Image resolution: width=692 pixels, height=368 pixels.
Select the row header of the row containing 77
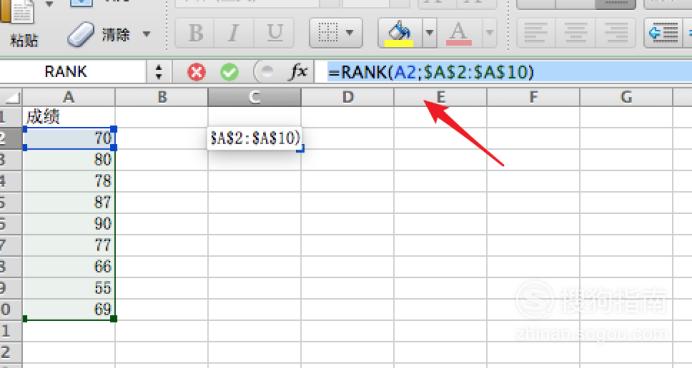(x=11, y=245)
